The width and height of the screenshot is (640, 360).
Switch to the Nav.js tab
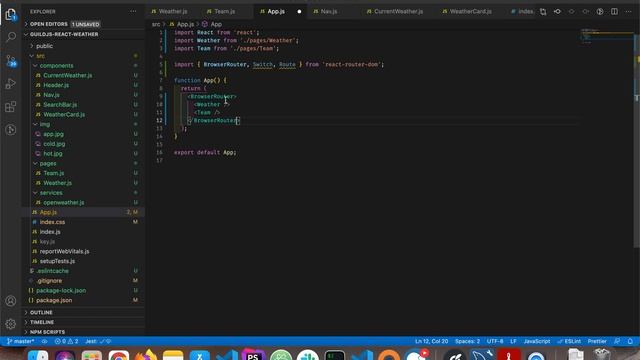(x=329, y=11)
